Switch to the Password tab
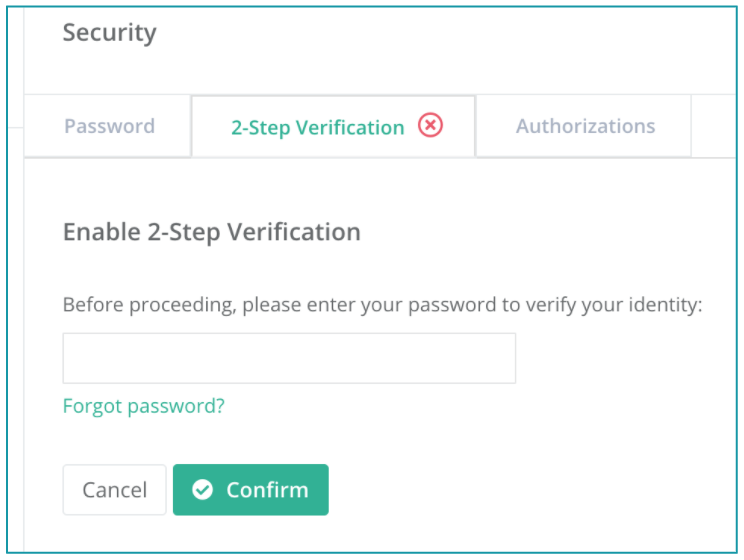This screenshot has width=744, height=560. (108, 126)
